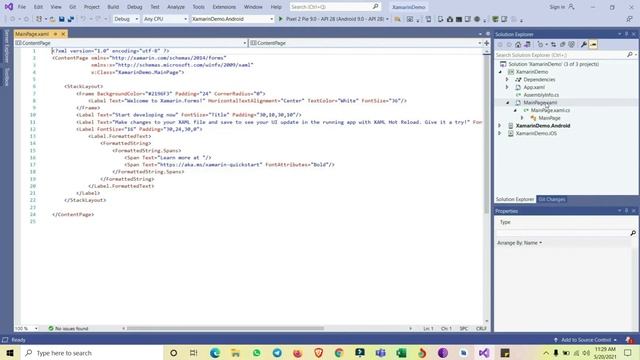This screenshot has height=360, width=640.
Task: Click the New Project toolbar icon
Action: pos(39,19)
